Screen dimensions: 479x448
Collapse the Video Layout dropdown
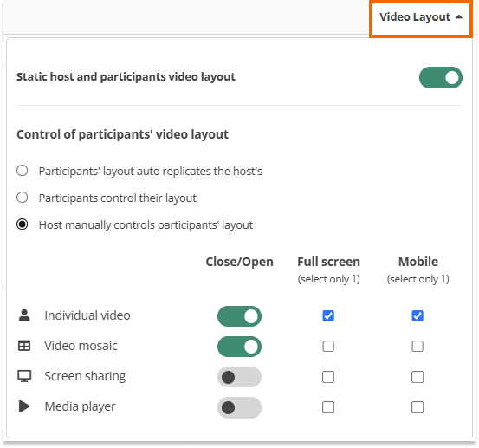tap(421, 17)
